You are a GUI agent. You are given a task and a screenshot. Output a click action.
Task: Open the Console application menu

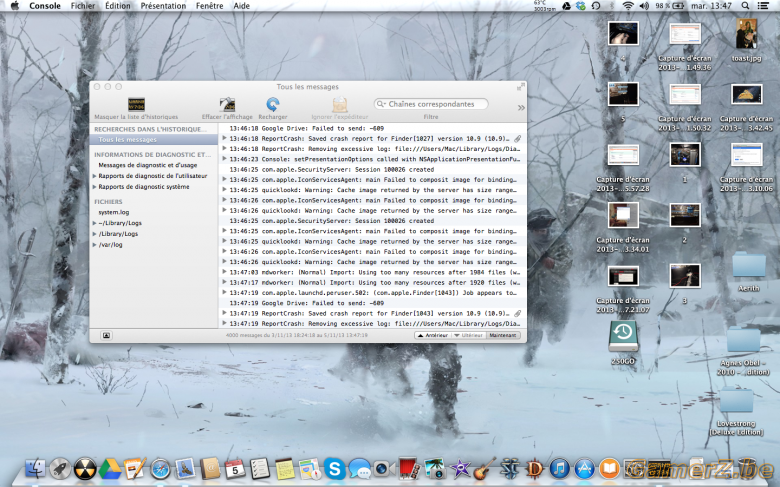pyautogui.click(x=45, y=6)
